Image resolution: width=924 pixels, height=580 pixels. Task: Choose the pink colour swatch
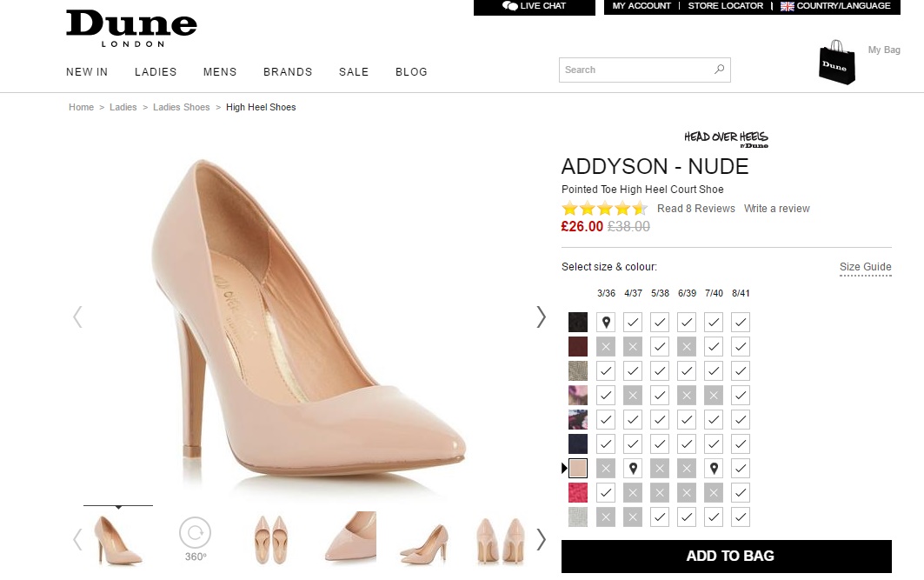(578, 493)
